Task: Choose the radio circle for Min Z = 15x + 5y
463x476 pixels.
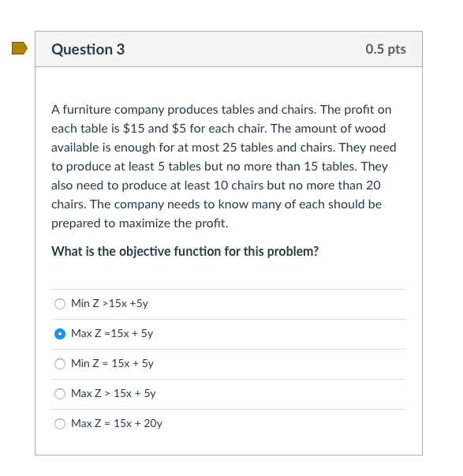Action: click(x=60, y=364)
